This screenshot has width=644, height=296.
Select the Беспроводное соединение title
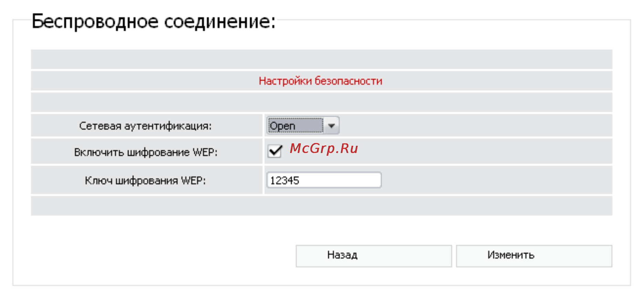(154, 21)
